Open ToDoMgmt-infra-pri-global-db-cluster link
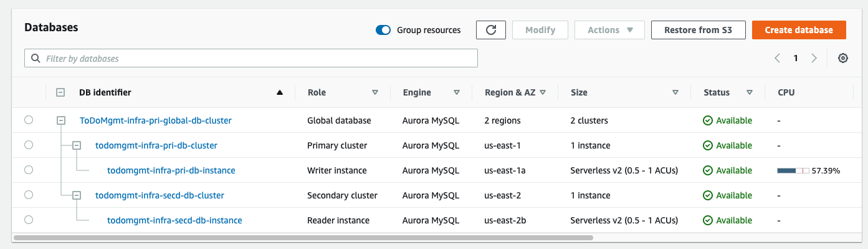The width and height of the screenshot is (868, 249). pyautogui.click(x=156, y=120)
